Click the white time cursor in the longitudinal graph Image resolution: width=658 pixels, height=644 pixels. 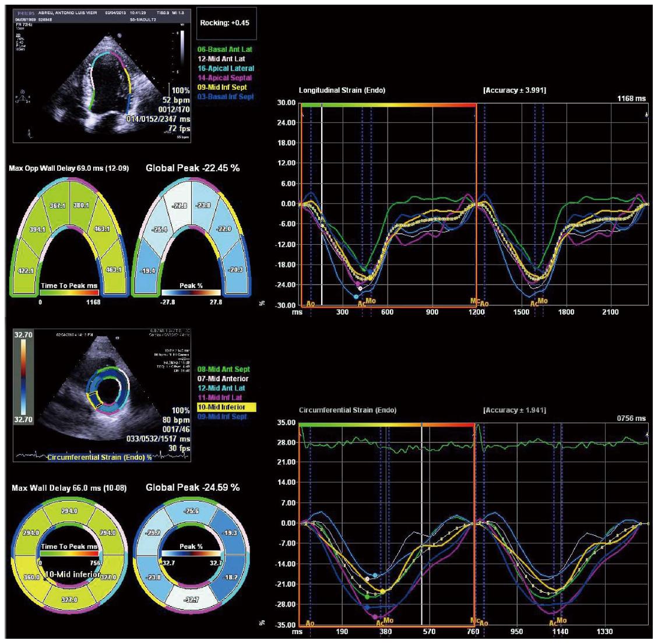coord(322,206)
